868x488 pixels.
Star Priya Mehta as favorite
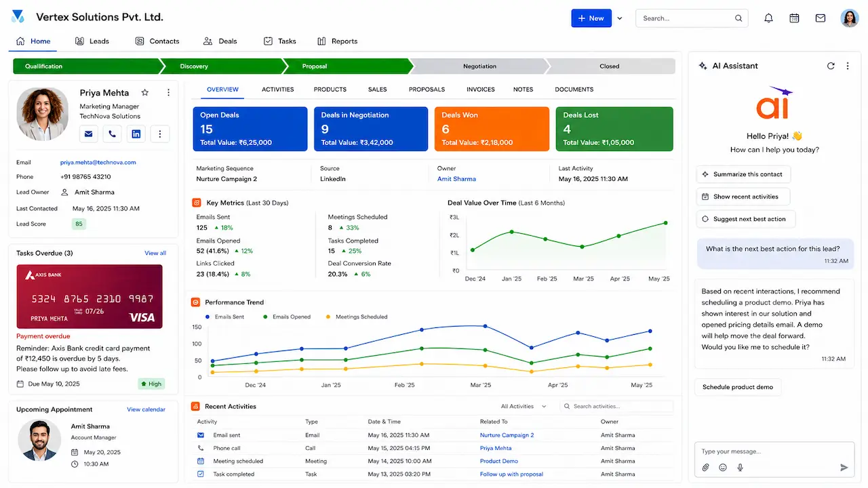(144, 92)
